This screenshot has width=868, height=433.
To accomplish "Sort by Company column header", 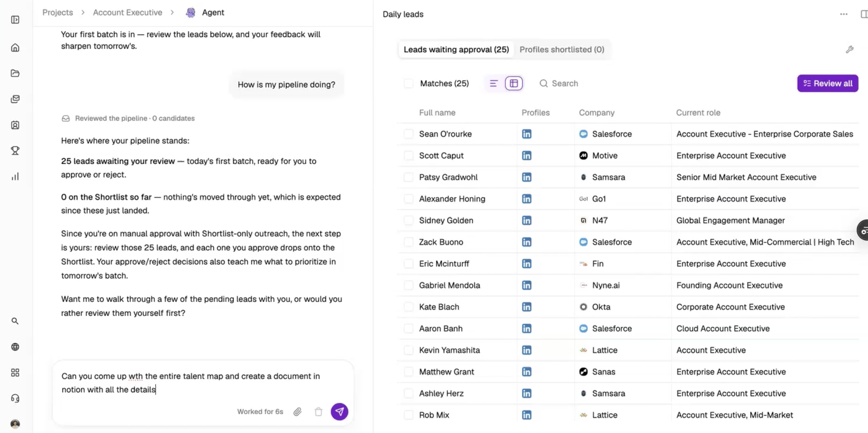I will (596, 113).
